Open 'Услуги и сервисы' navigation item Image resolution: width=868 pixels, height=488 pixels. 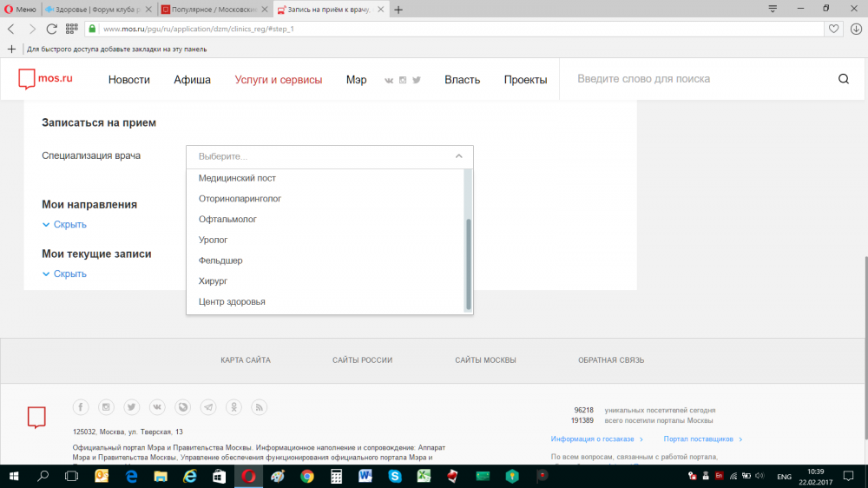point(278,80)
